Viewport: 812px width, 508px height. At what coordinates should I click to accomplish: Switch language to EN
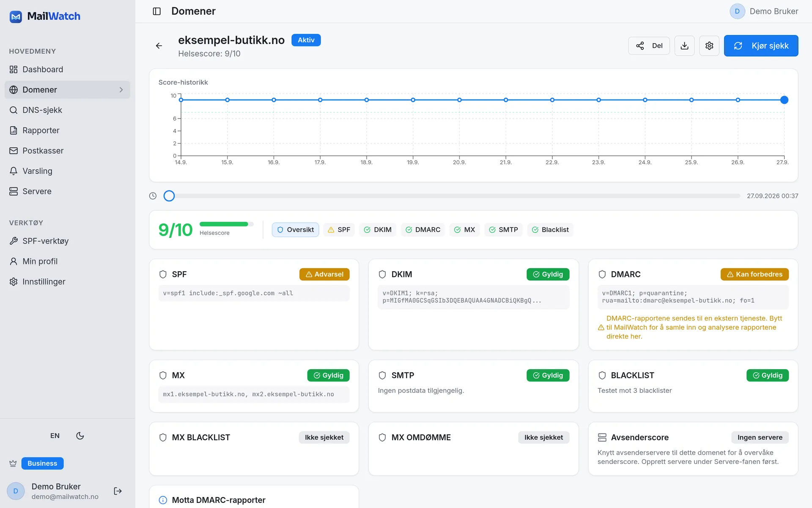(x=55, y=436)
